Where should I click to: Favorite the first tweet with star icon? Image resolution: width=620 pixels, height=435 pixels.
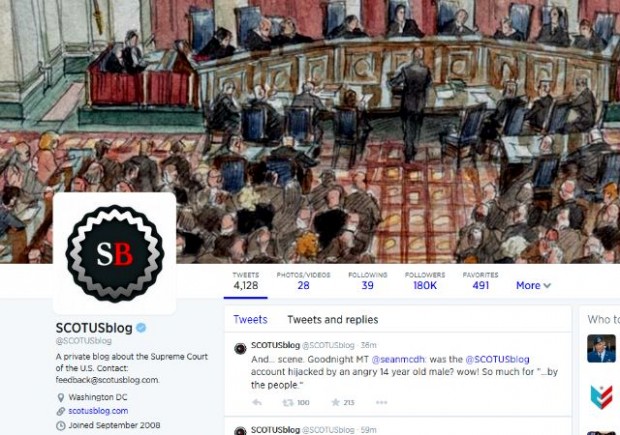pos(335,403)
